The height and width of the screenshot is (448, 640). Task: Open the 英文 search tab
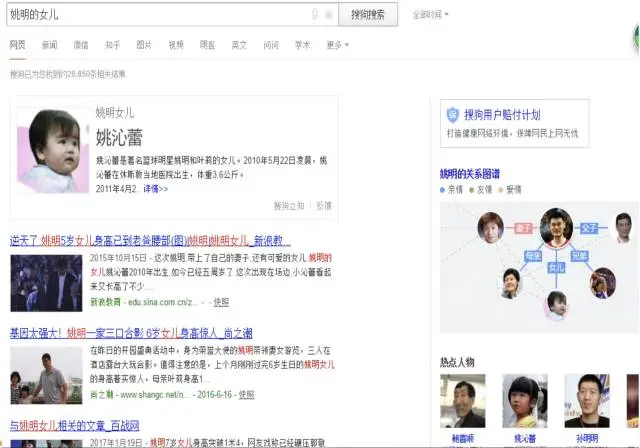[239, 45]
